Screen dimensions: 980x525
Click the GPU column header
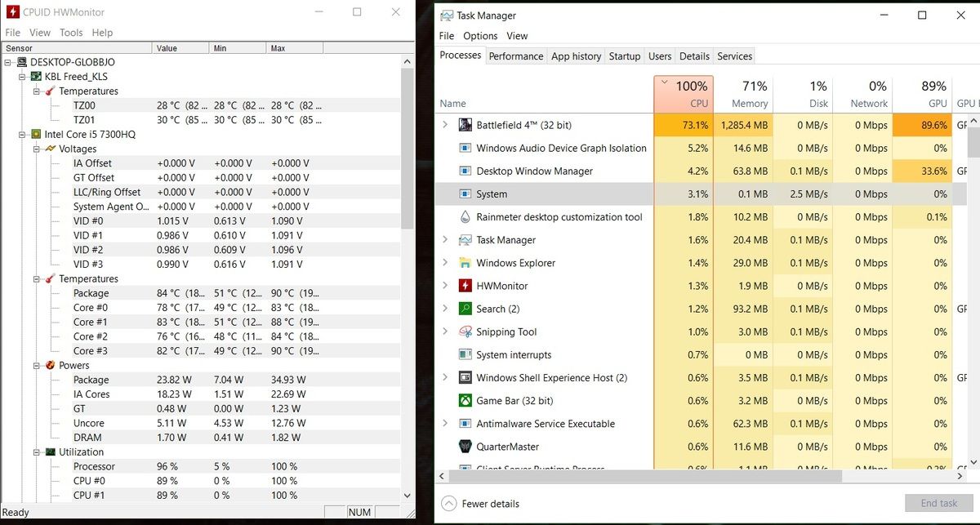tap(922, 95)
